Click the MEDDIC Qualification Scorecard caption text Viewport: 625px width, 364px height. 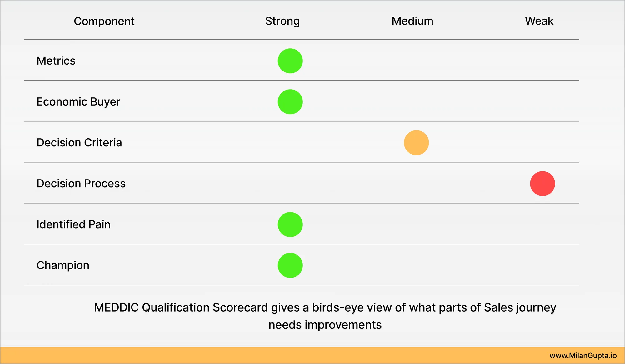point(325,316)
